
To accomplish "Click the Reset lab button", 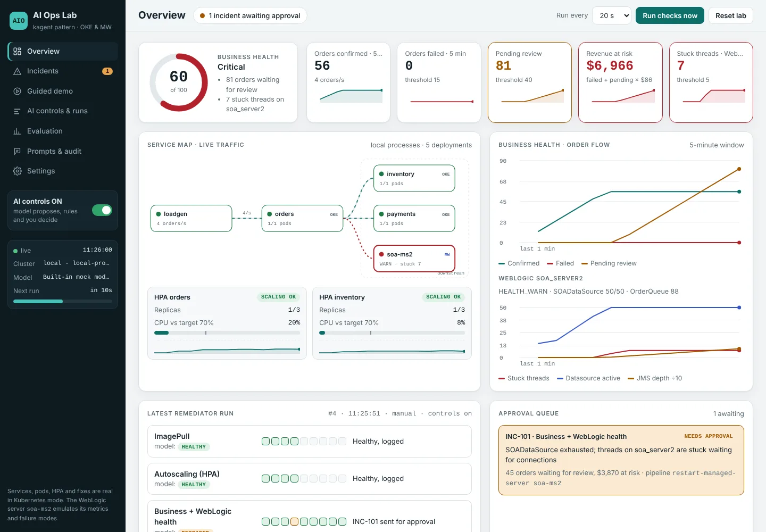I will coord(731,15).
